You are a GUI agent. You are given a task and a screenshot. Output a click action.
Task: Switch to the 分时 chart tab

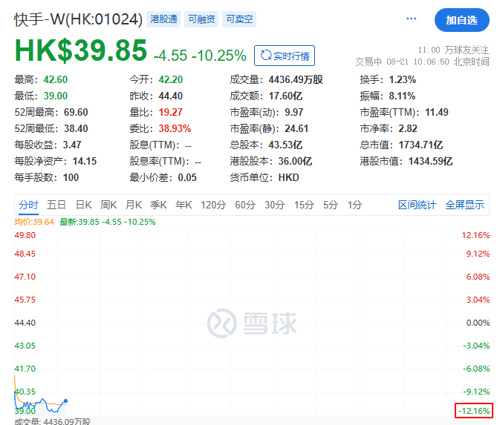28,205
